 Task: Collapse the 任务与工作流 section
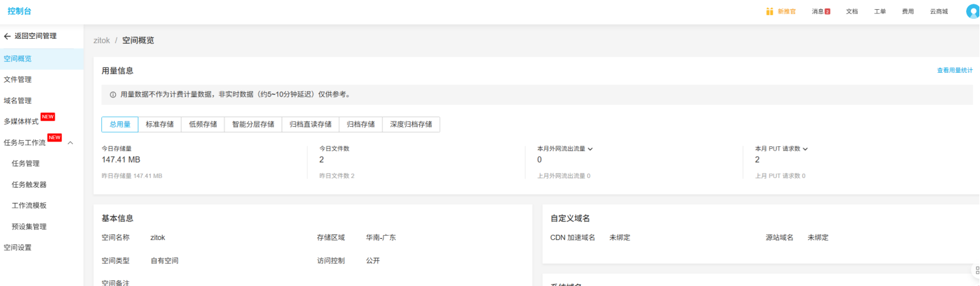tap(70, 143)
